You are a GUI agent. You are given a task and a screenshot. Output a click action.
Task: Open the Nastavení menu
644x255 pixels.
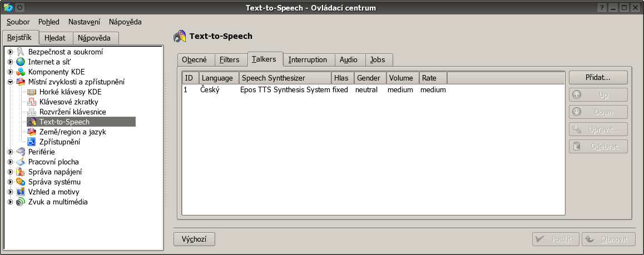point(84,22)
